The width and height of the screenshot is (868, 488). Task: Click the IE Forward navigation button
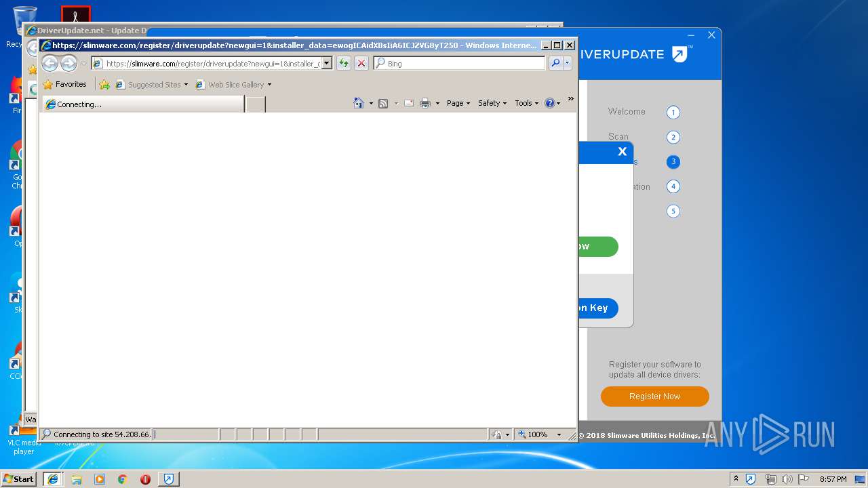coord(68,63)
